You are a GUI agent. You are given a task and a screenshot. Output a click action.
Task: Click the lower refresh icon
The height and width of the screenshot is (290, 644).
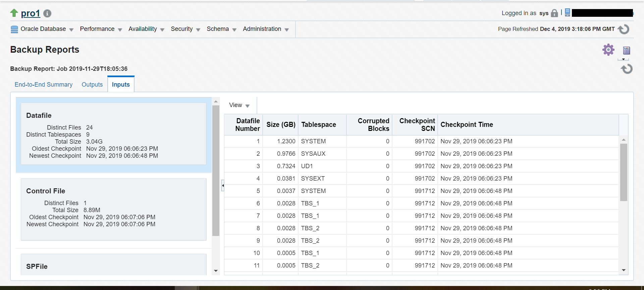point(627,69)
